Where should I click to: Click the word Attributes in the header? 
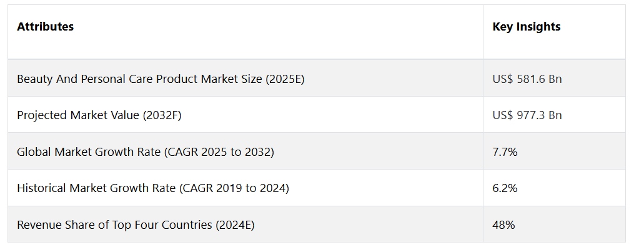tap(45, 27)
